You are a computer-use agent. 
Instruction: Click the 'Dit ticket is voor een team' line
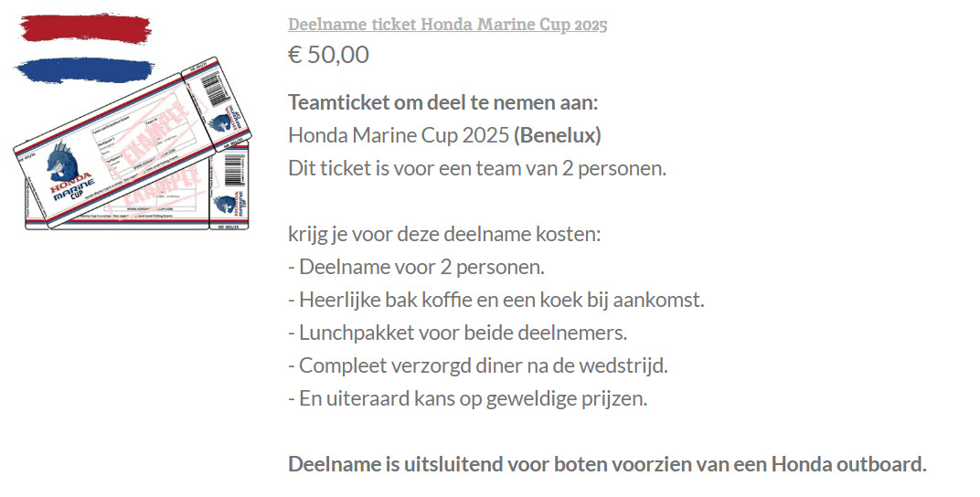(477, 169)
